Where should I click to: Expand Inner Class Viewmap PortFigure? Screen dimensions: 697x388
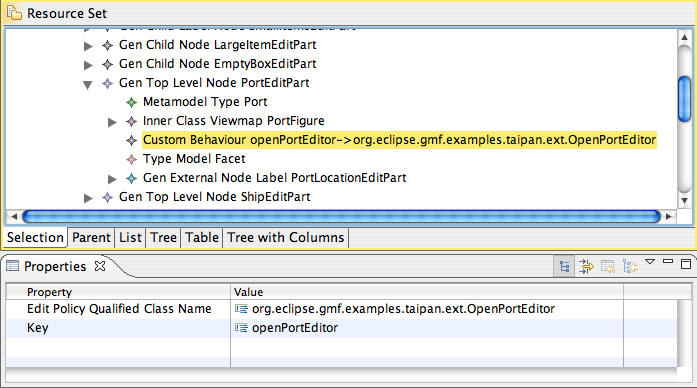[112, 122]
